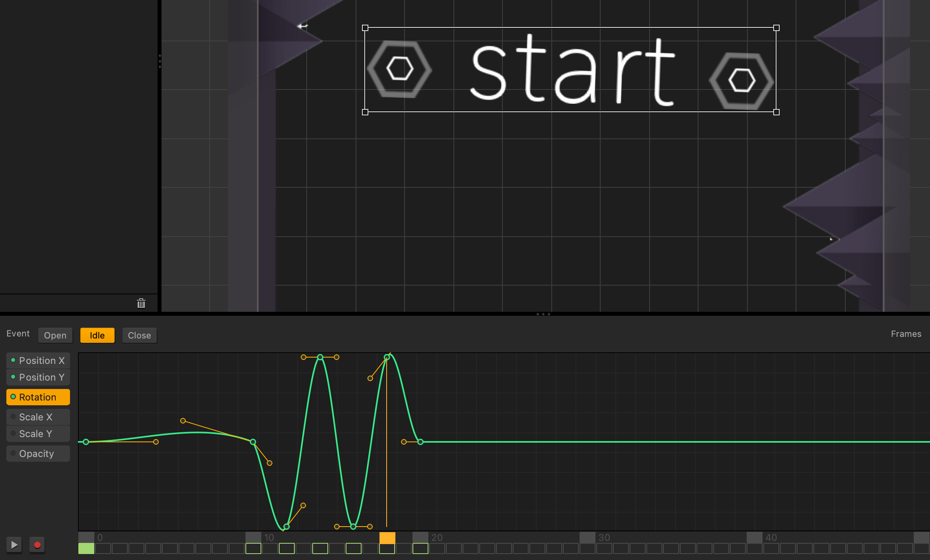Select the Idle event tab

[97, 335]
